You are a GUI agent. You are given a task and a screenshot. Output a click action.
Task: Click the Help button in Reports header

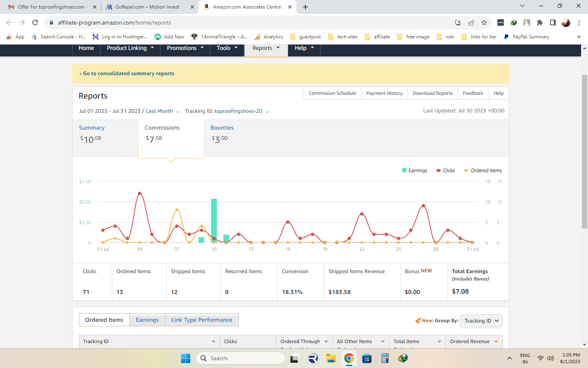[x=499, y=93]
